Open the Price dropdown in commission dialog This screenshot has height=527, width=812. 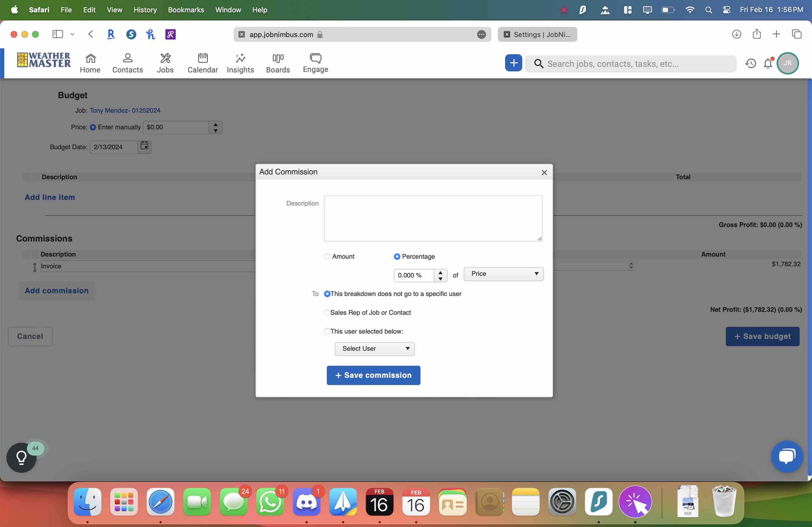tap(503, 274)
